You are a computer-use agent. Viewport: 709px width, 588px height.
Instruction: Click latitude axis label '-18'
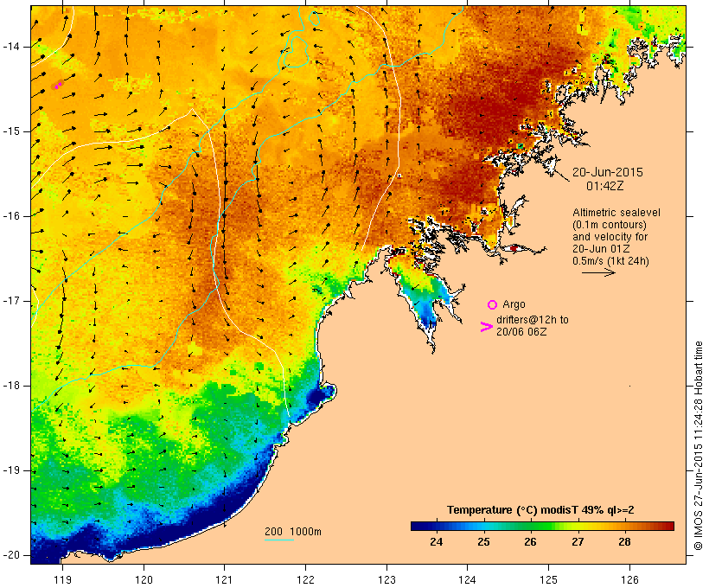[11, 386]
